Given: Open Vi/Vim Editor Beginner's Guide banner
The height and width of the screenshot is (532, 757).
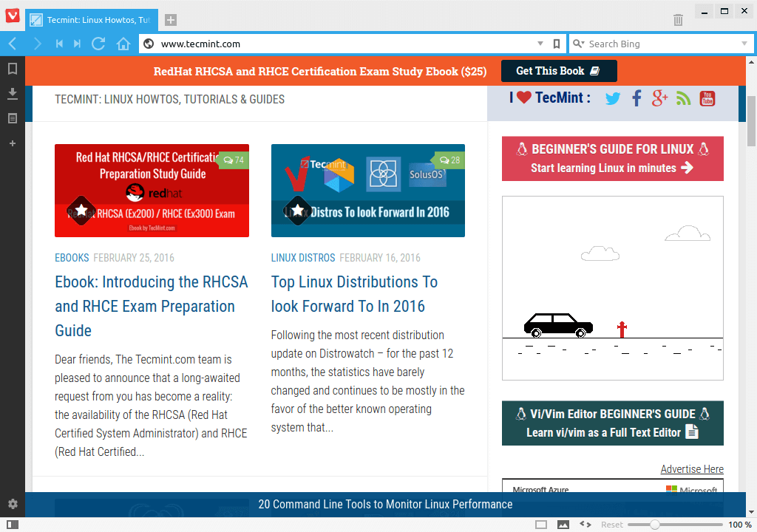Looking at the screenshot, I should click(613, 423).
